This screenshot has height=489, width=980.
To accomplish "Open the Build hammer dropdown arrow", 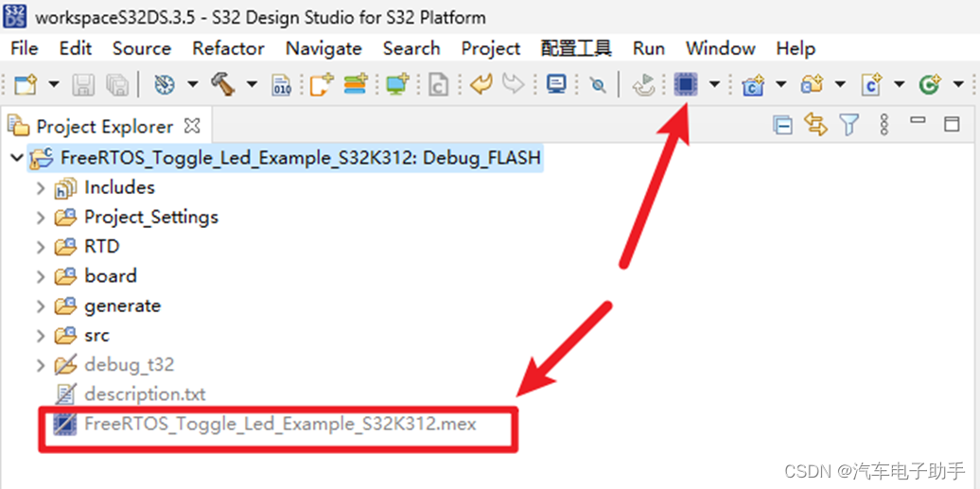I will pos(252,84).
